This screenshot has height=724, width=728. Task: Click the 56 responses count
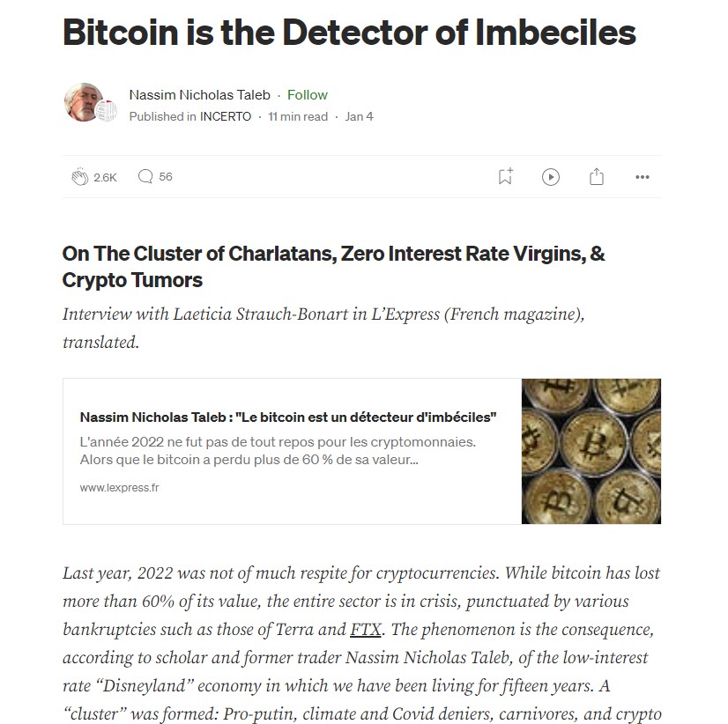coord(166,177)
